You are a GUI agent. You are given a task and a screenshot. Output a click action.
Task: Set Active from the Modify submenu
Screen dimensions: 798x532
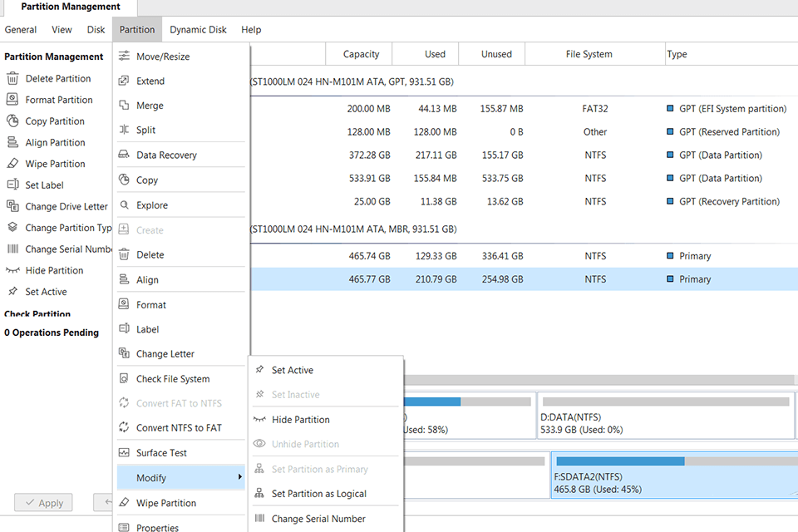(x=293, y=370)
